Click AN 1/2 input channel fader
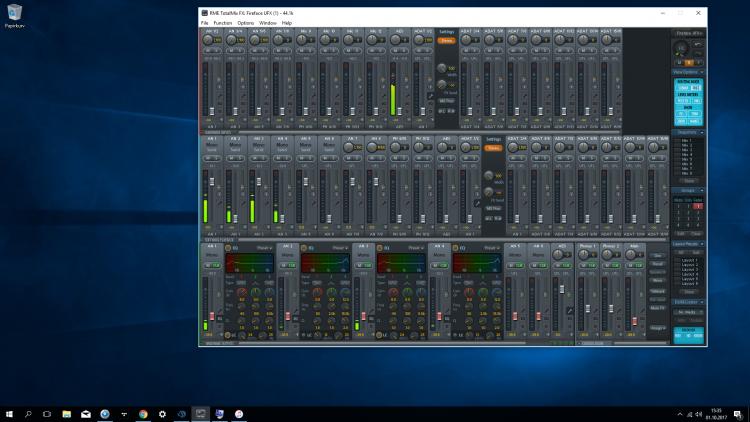The image size is (750, 422). (211, 111)
